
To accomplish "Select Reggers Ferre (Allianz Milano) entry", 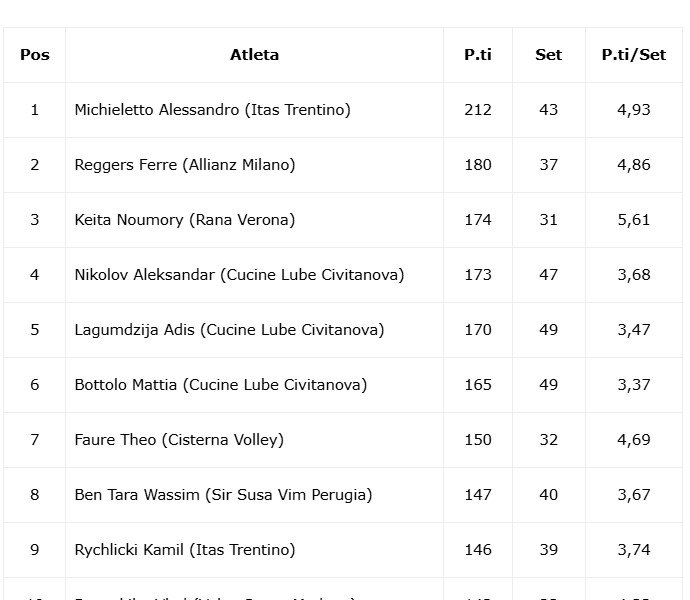I will tap(185, 165).
